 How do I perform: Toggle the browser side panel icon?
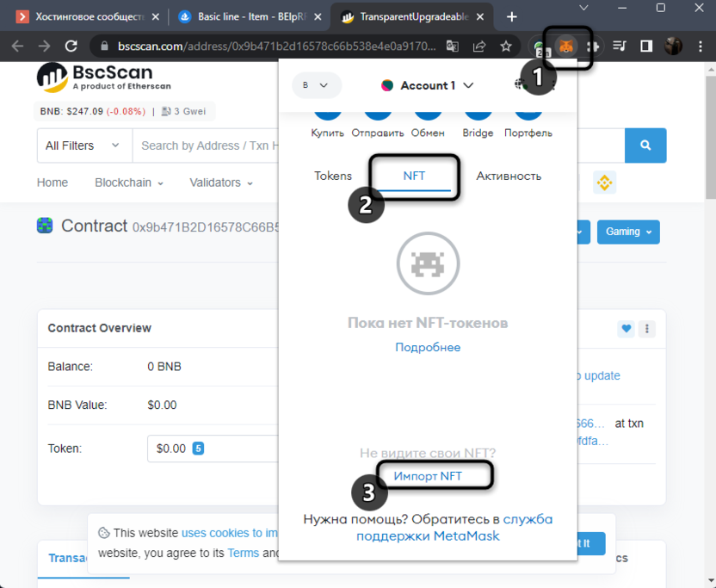click(646, 46)
